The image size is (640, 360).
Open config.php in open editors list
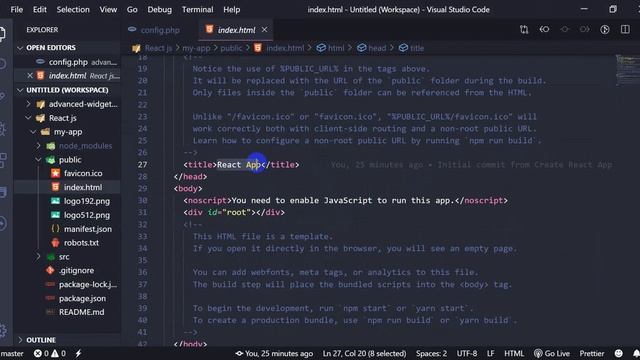coord(68,62)
